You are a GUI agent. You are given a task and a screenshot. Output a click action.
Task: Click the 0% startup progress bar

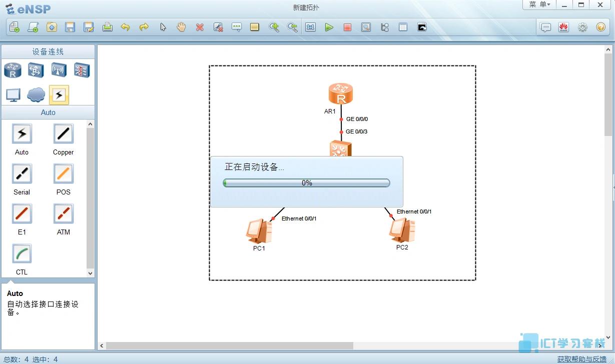[x=306, y=183]
